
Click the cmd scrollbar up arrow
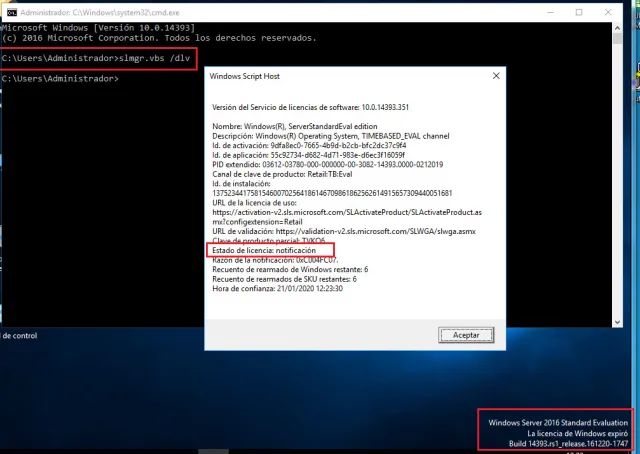pyautogui.click(x=617, y=28)
